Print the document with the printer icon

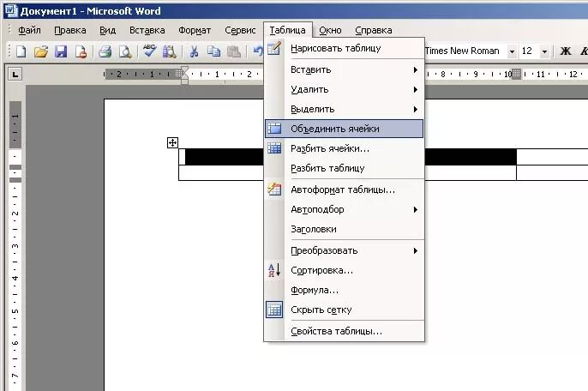pos(105,51)
